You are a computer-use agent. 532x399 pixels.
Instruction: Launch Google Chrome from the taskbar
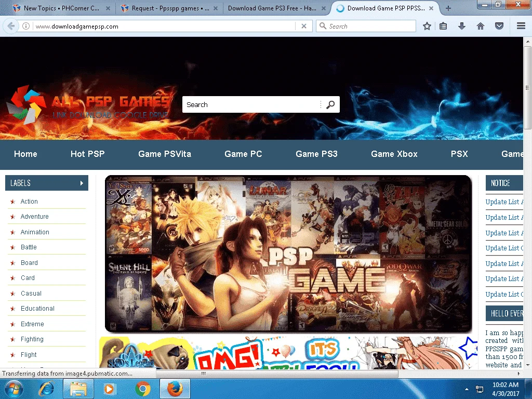coord(142,389)
